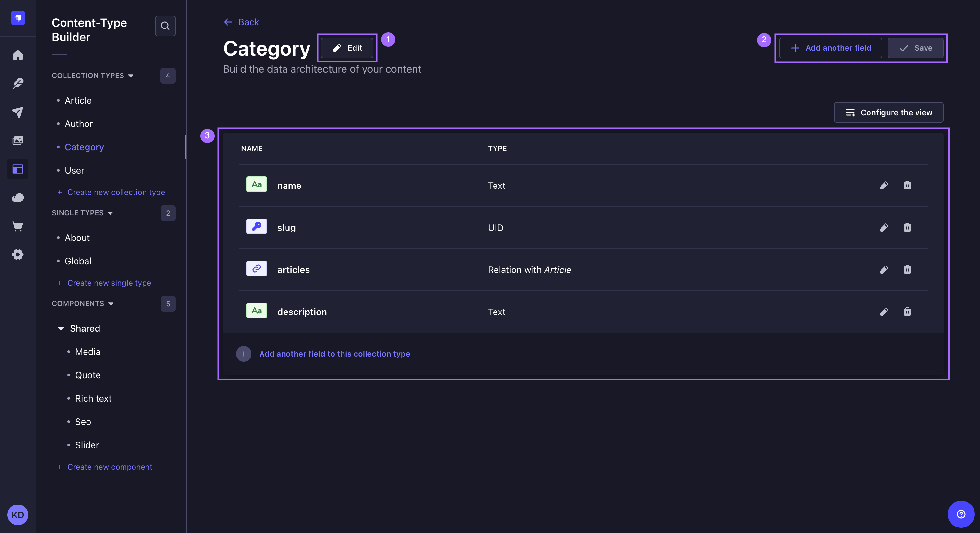980x533 pixels.
Task: Collapse the Shared components group
Action: click(61, 328)
